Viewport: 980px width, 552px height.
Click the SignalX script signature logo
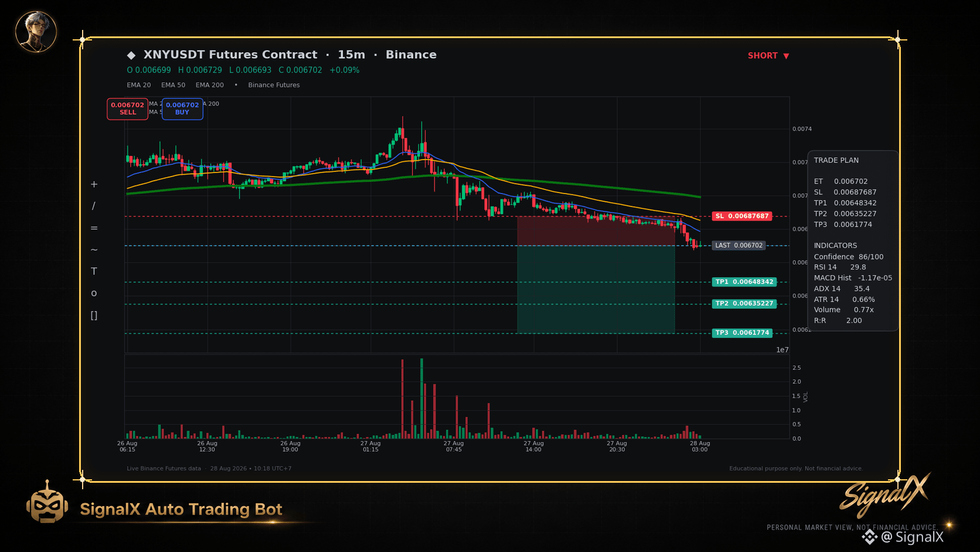click(x=884, y=496)
